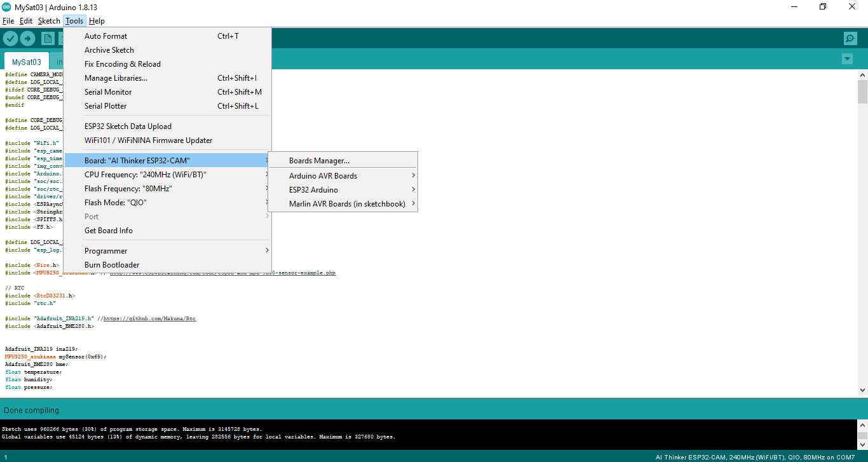Click the Arduino logo in title bar

click(x=6, y=7)
